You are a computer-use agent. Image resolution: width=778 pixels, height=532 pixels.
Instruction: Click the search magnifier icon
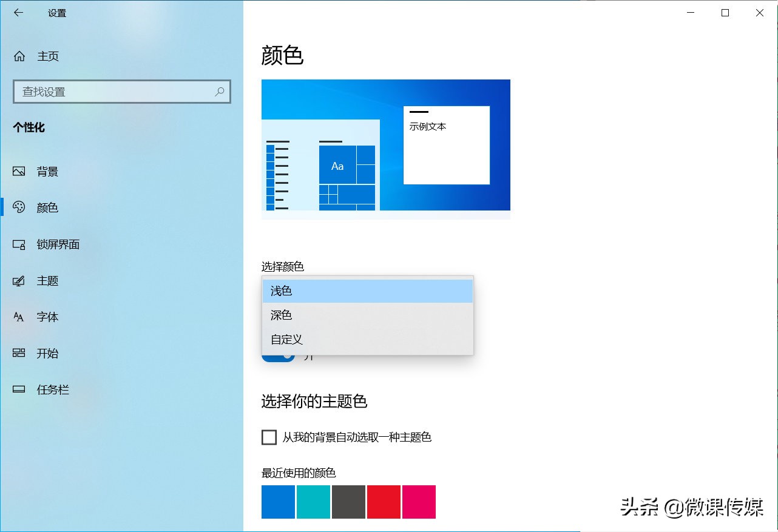220,92
